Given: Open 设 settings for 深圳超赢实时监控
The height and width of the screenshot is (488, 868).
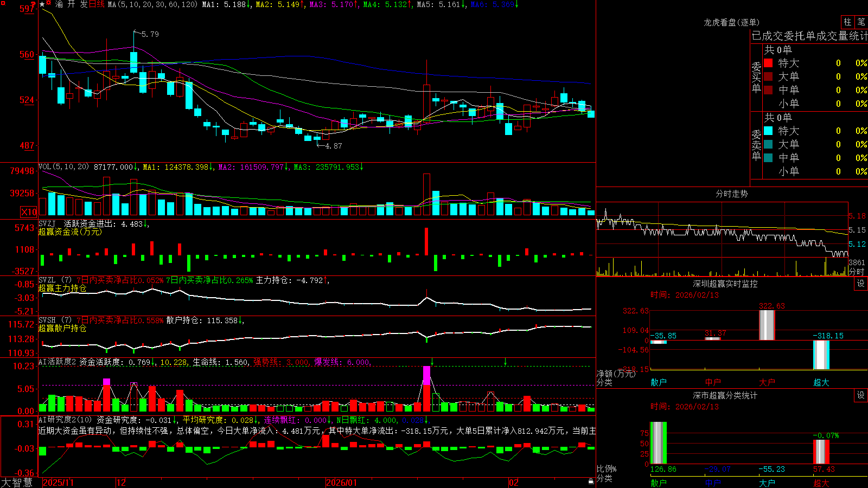Looking at the screenshot, I should [861, 284].
